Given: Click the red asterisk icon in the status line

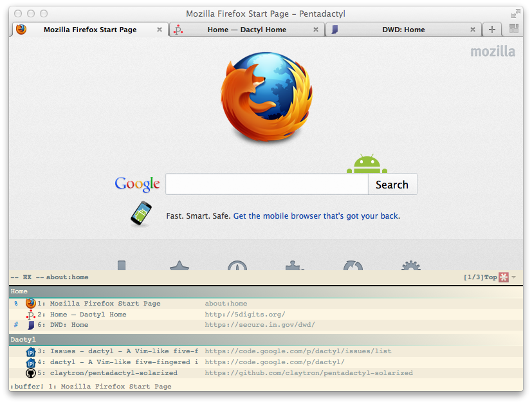Looking at the screenshot, I should point(504,277).
